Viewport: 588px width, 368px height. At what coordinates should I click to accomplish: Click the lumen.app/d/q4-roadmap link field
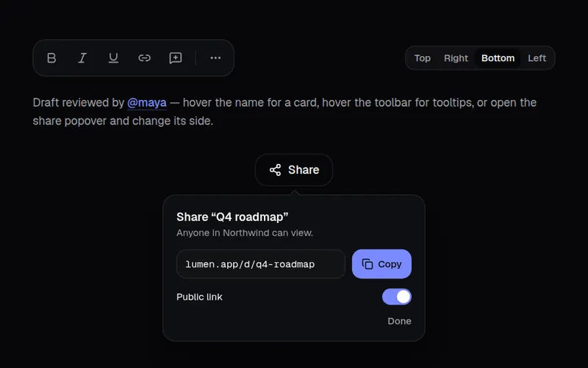(x=261, y=264)
